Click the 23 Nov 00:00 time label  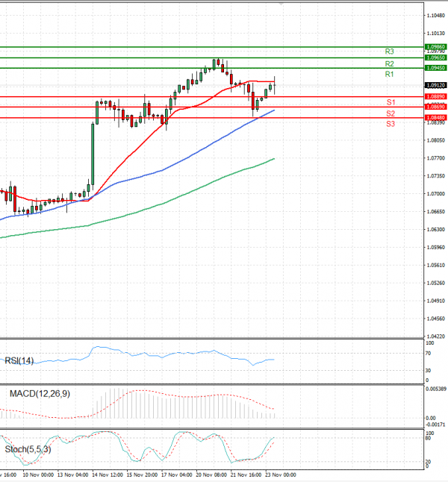pos(281,475)
